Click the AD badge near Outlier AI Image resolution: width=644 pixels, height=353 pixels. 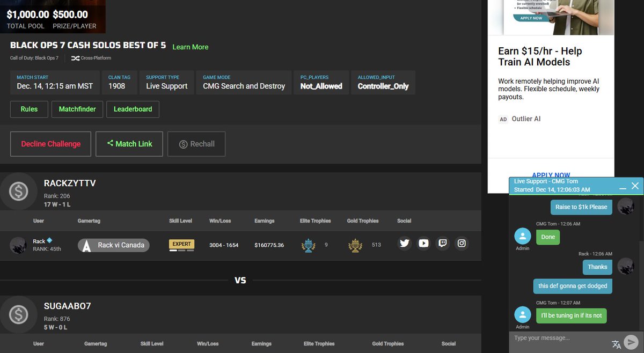click(x=503, y=119)
